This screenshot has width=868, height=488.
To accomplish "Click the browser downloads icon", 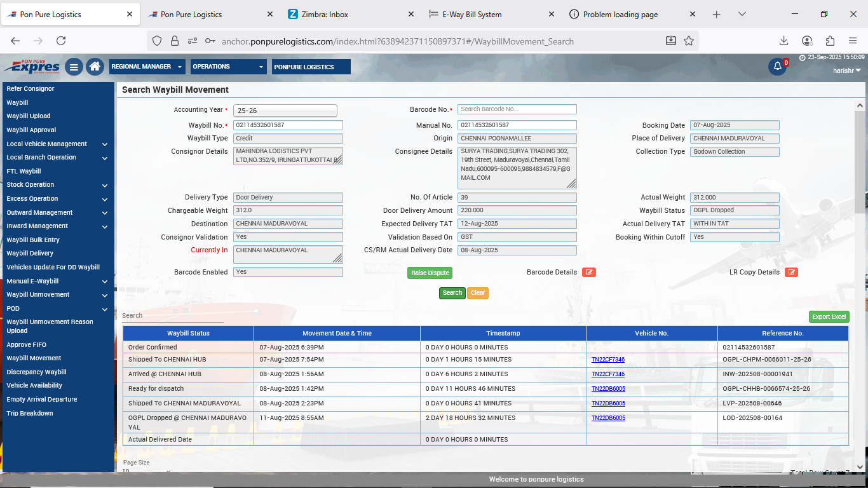I will click(x=783, y=41).
